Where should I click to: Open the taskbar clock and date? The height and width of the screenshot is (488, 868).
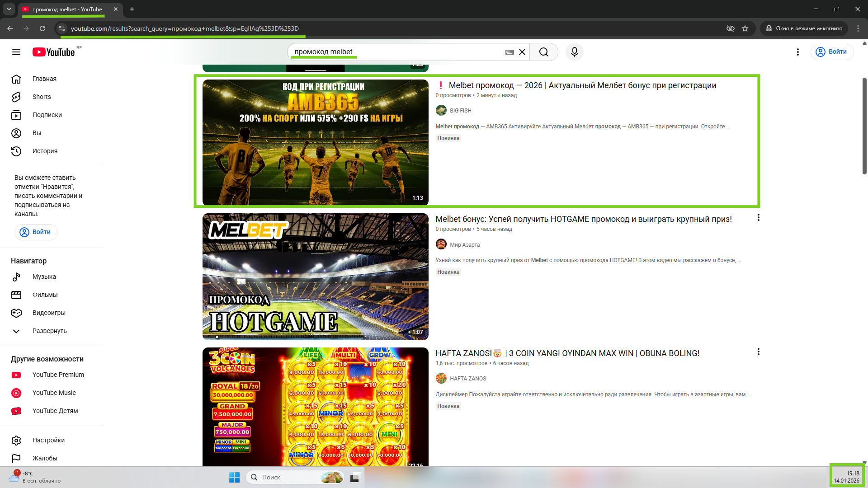(846, 477)
